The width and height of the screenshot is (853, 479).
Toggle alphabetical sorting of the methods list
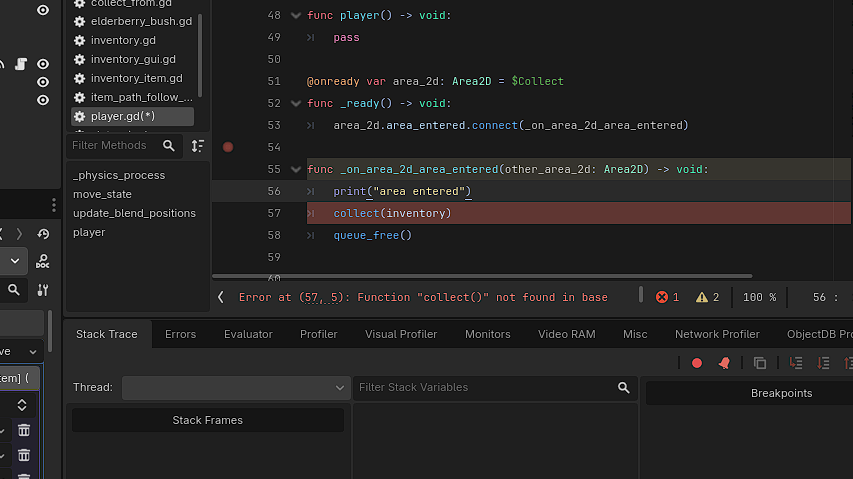coord(198,146)
